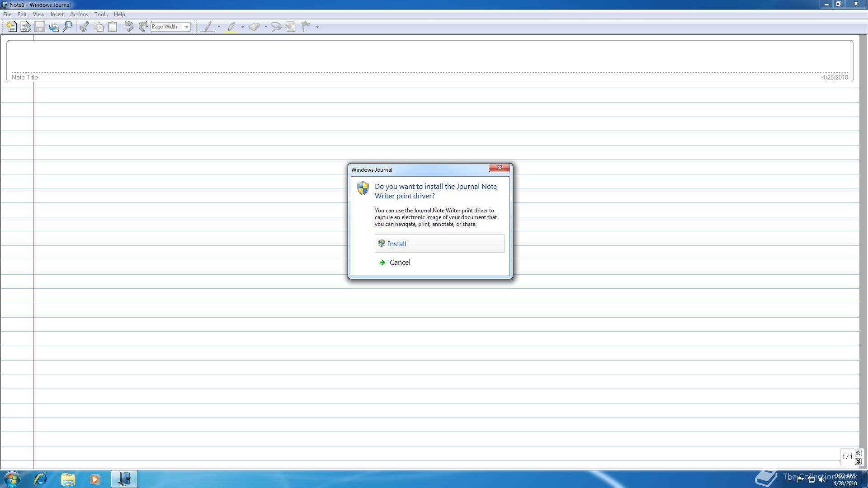This screenshot has width=868, height=488.
Task: Open the View menu
Action: click(x=38, y=14)
